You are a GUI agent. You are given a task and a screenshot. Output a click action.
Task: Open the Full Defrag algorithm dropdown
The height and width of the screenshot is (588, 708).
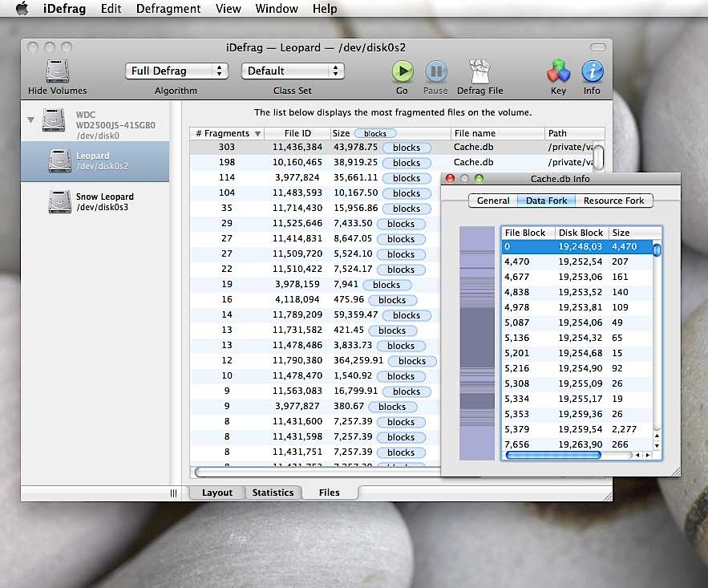pos(176,71)
